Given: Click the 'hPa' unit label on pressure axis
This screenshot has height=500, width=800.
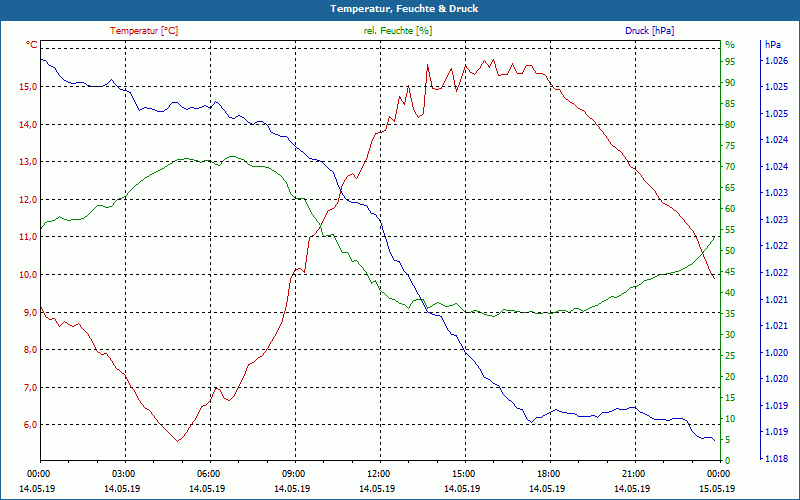Looking at the screenshot, I should [772, 45].
